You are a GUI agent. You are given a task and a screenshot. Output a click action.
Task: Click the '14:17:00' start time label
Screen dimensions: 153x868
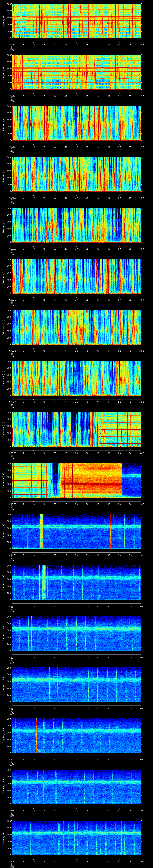(x=12, y=861)
